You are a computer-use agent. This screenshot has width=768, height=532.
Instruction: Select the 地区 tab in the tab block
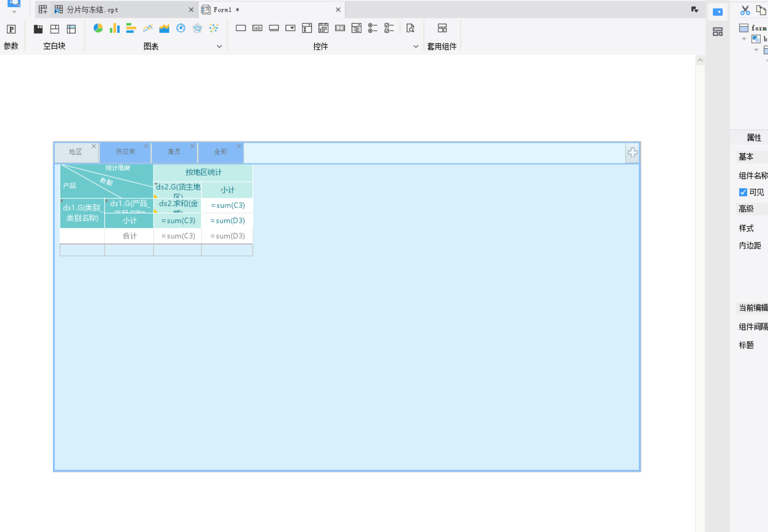[x=75, y=152]
